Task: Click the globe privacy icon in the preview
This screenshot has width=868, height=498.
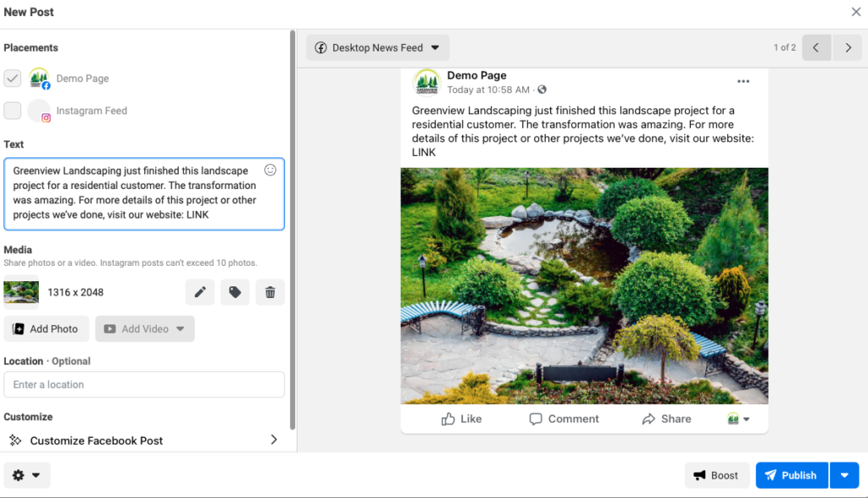Action: click(542, 90)
